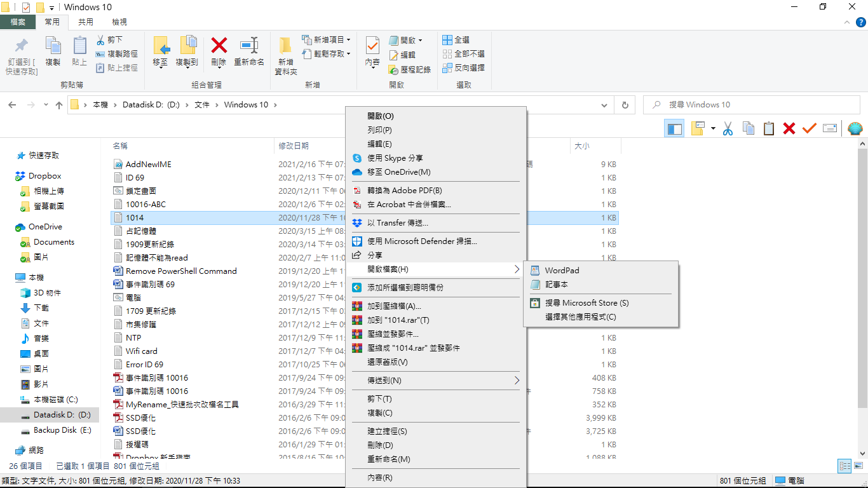Click 選擇其他應用程式(C) in the submenu
868x488 pixels.
[x=601, y=317]
